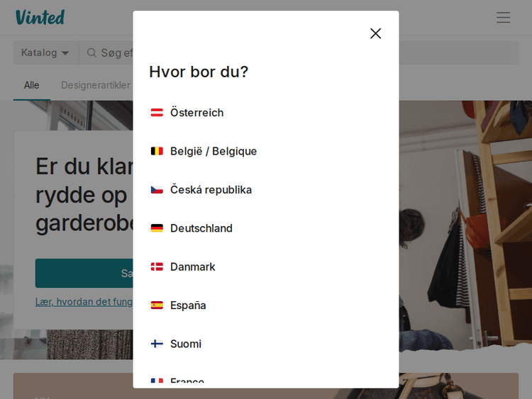Choose Deutschland from country list
532x399 pixels.
[x=266, y=228]
